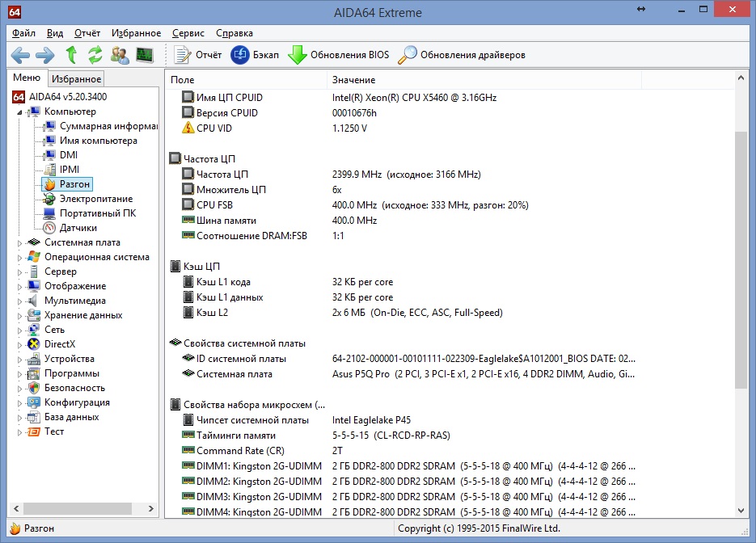Switch to the Избранное side panel tab
The width and height of the screenshot is (756, 543).
point(76,79)
